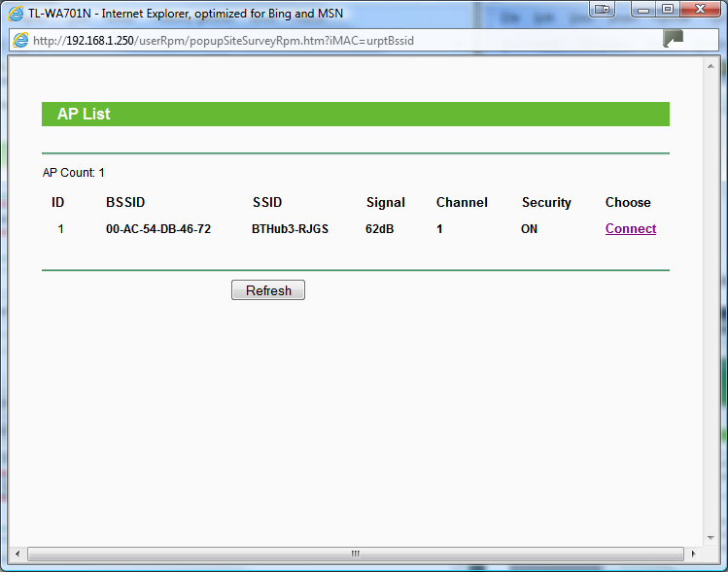Viewport: 728px width, 572px height.
Task: Click the Security column header
Action: point(546,203)
